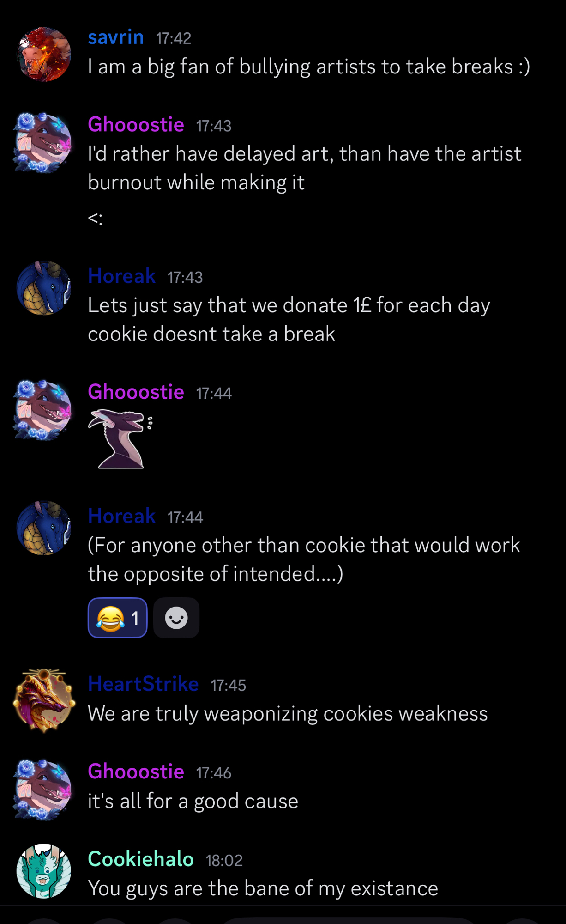The image size is (566, 924).
Task: Tap the dragon sticker sent by Ghooostie
Action: 120,439
